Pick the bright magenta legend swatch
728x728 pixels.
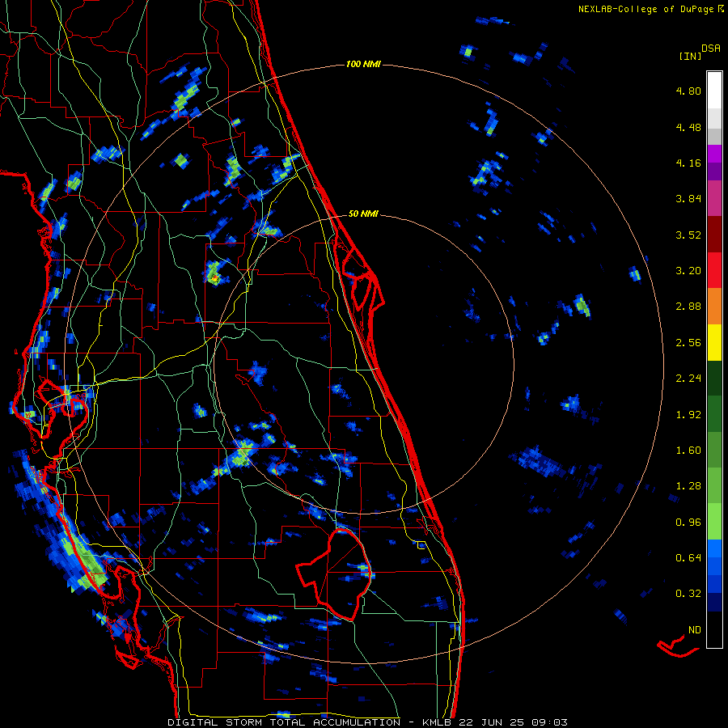click(714, 154)
